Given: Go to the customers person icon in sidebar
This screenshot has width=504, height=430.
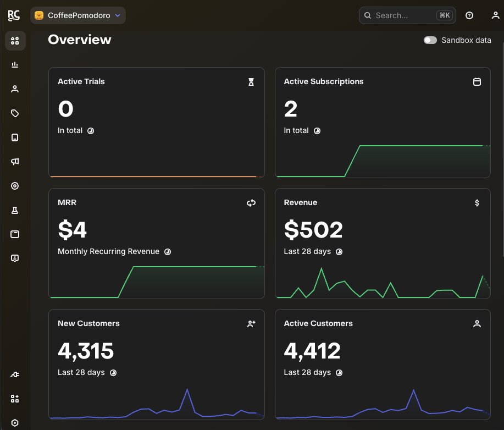Looking at the screenshot, I should [x=15, y=89].
